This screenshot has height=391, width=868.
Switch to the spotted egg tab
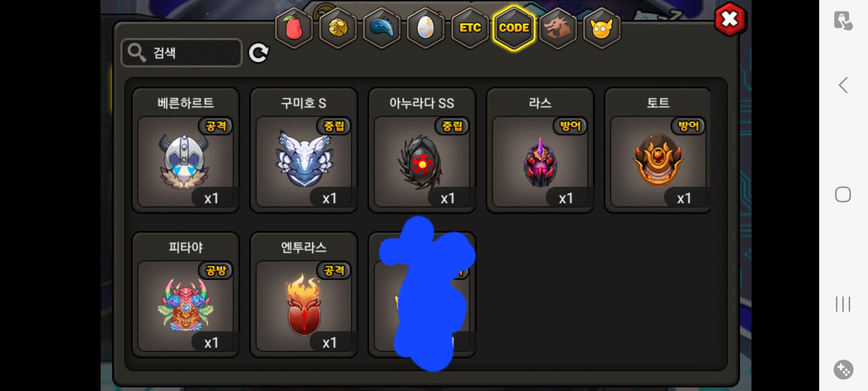tap(426, 28)
